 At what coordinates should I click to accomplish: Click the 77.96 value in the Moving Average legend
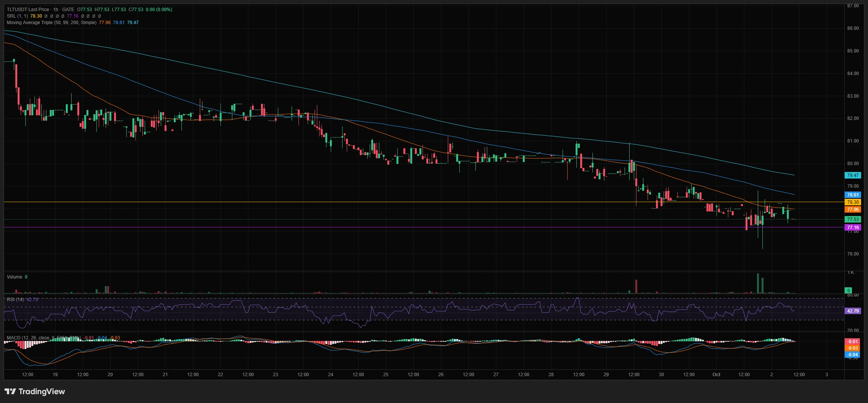tap(104, 23)
